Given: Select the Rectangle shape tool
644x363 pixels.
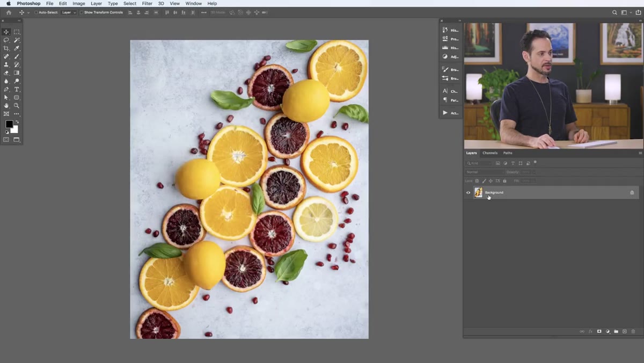Looking at the screenshot, I should click(x=17, y=98).
